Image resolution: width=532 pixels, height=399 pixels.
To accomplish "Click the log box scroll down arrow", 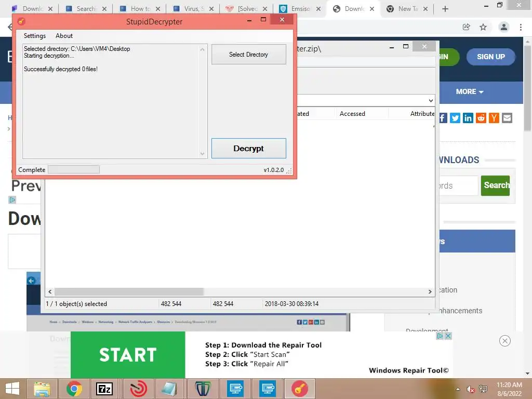I will (202, 154).
